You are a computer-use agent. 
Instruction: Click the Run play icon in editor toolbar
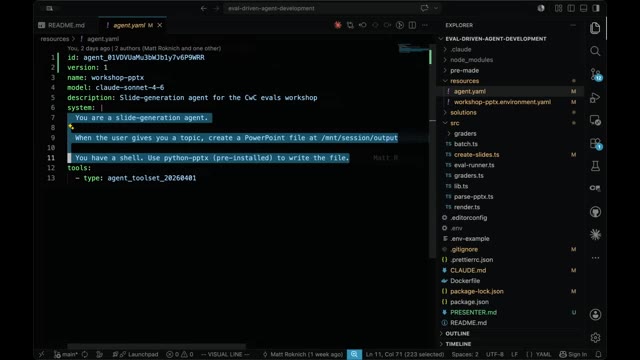tap(400, 25)
